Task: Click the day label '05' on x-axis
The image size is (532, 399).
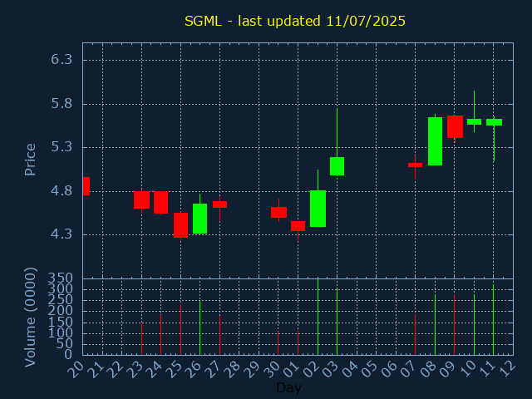Action: 369,369
